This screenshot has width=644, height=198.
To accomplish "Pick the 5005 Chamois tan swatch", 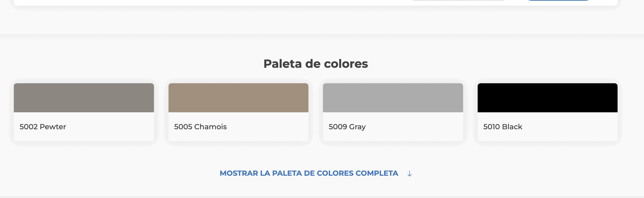I will tap(238, 98).
